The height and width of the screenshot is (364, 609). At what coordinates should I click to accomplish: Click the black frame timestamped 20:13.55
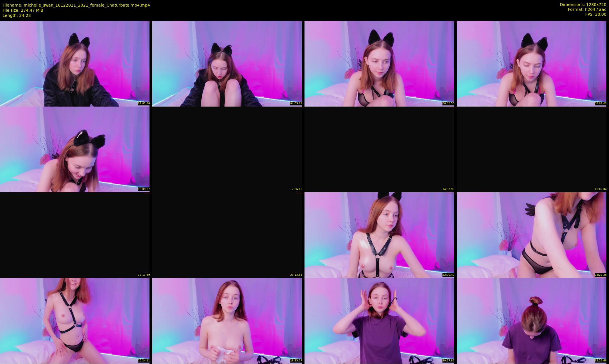point(227,235)
